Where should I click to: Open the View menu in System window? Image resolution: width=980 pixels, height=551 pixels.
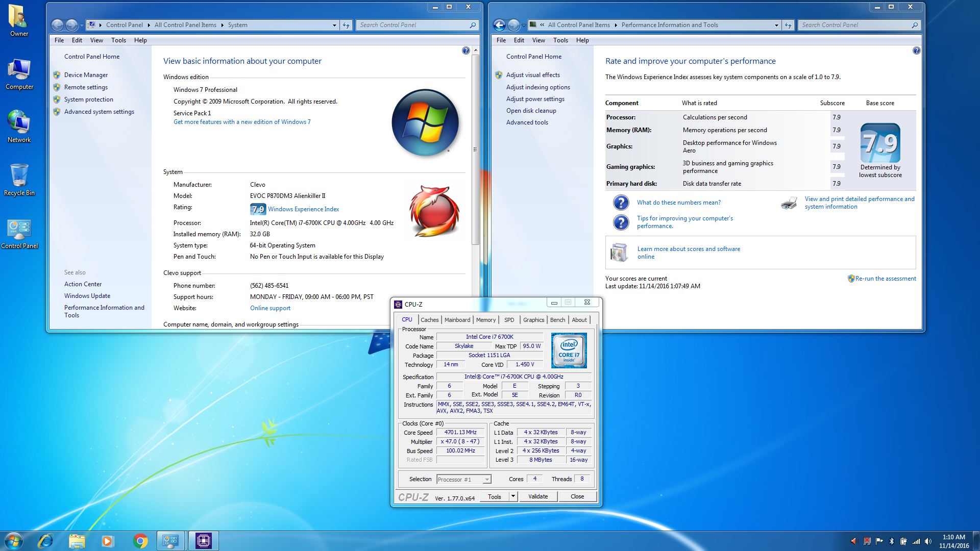click(x=96, y=40)
